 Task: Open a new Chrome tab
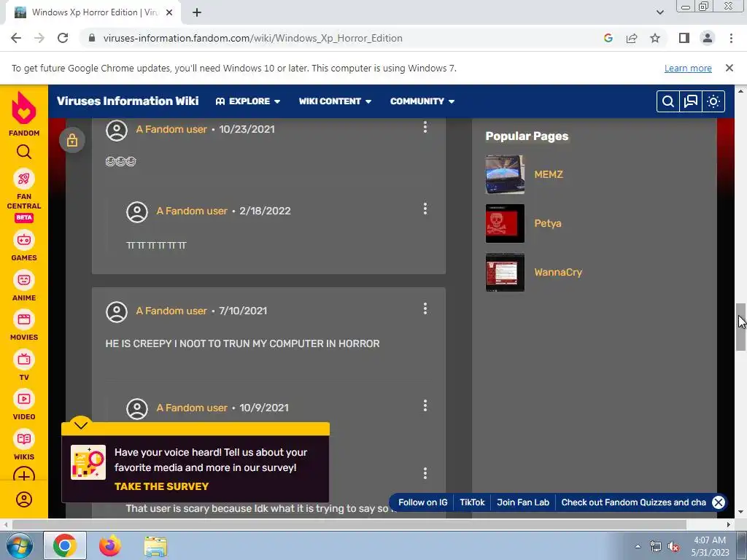click(x=197, y=12)
